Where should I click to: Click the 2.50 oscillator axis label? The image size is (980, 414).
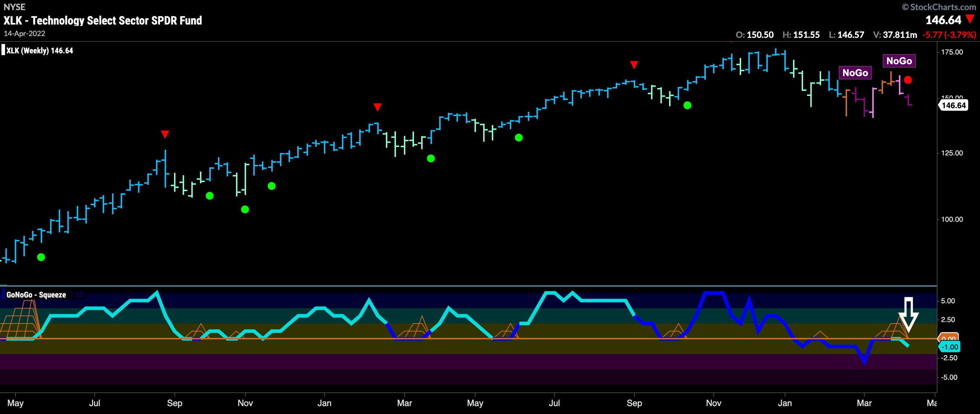(x=948, y=320)
